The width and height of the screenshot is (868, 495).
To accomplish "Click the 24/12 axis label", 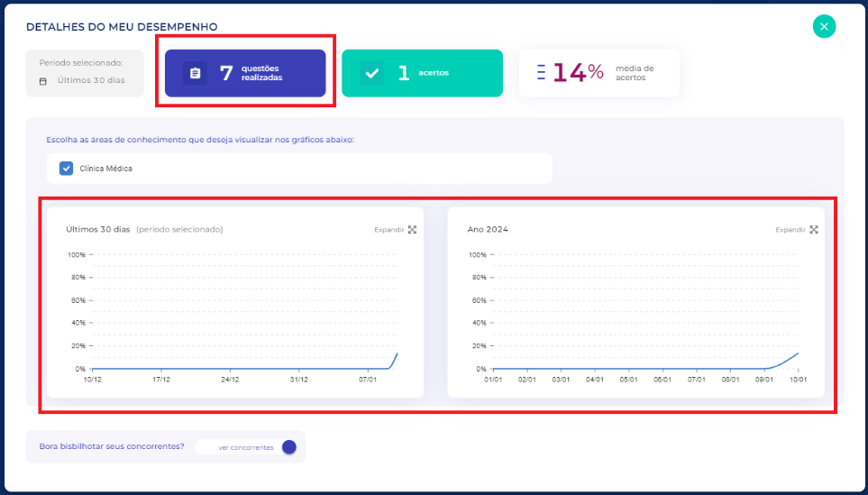I will [230, 380].
